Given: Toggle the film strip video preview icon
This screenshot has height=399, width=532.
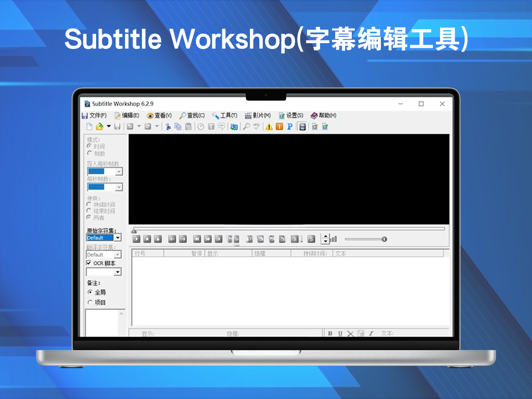Looking at the screenshot, I should [302, 127].
